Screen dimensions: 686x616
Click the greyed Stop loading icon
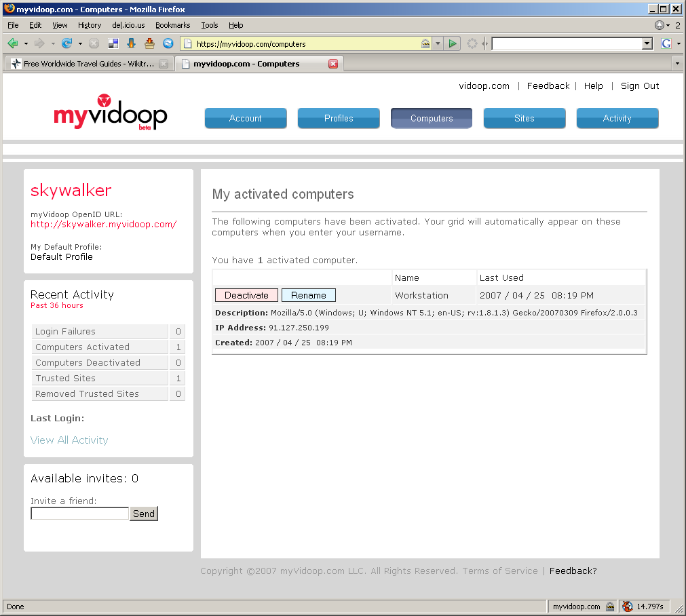(94, 43)
